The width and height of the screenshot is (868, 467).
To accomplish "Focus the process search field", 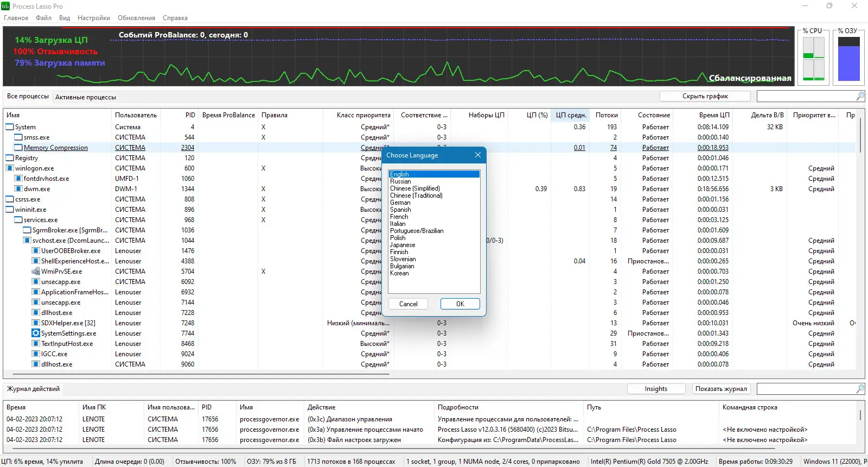I will [806, 96].
